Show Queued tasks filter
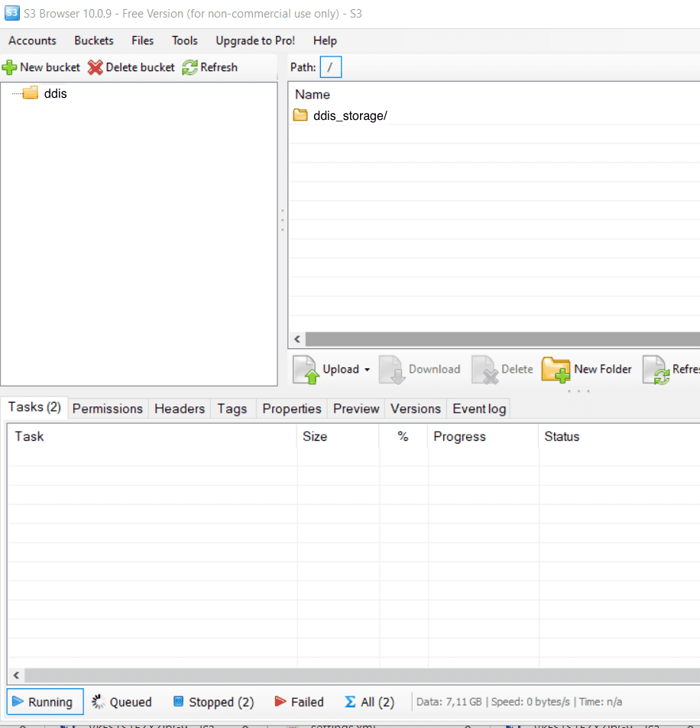 tap(122, 702)
